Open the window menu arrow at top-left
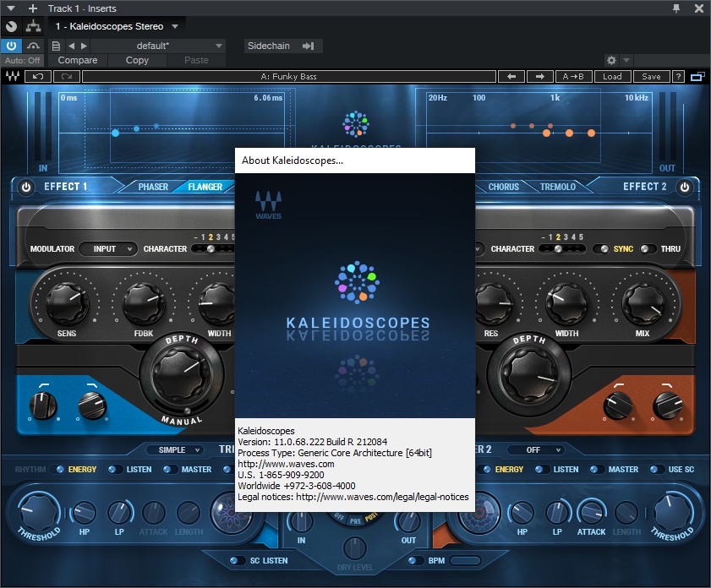Image resolution: width=711 pixels, height=588 pixels. pyautogui.click(x=11, y=8)
